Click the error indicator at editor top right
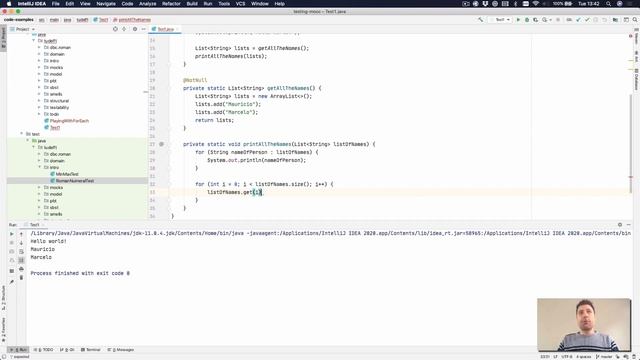The image size is (640, 360). pyautogui.click(x=631, y=36)
